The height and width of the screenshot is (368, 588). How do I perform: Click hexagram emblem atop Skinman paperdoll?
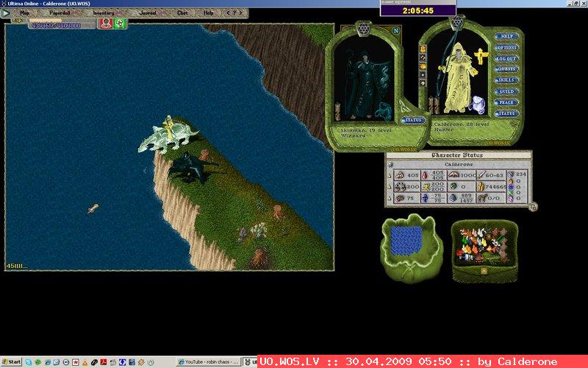tap(363, 29)
